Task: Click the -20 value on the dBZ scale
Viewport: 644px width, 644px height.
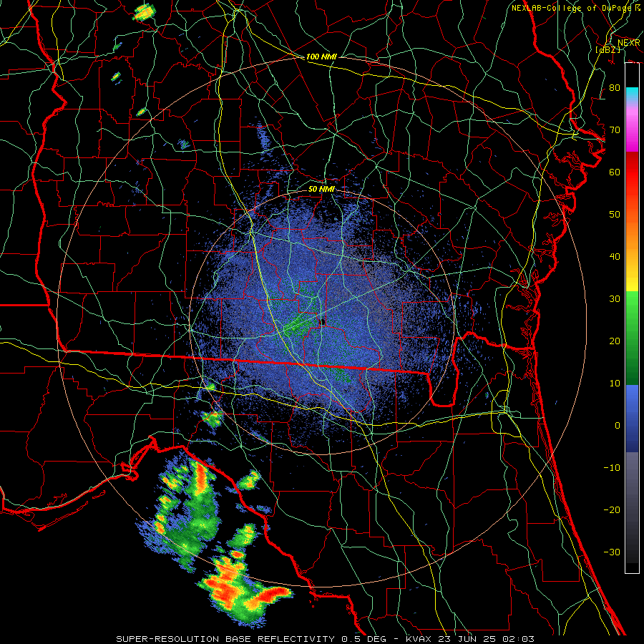Action: pyautogui.click(x=612, y=509)
